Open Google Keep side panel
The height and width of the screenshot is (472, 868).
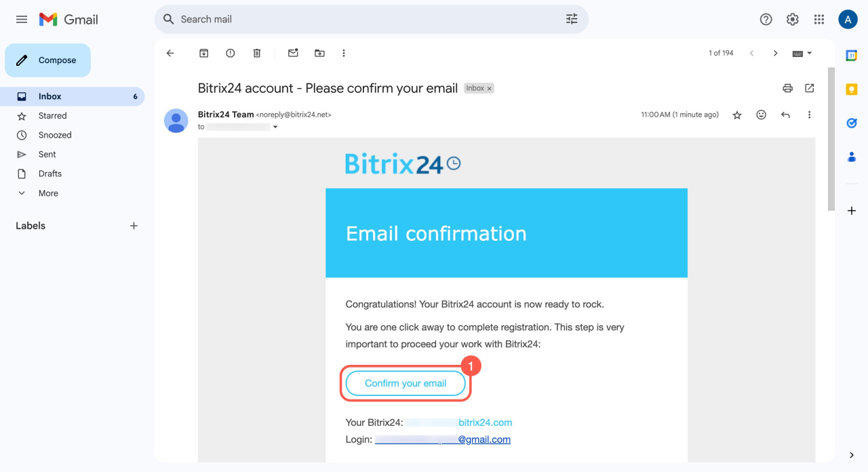852,89
